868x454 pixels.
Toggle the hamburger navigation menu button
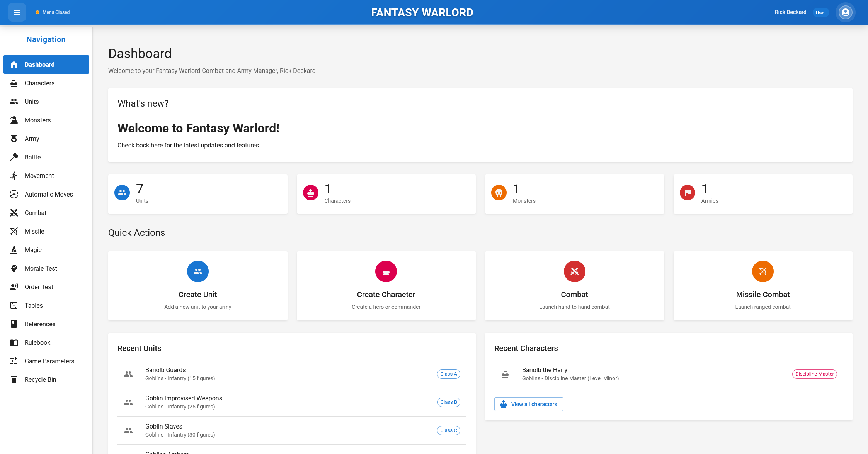pyautogui.click(x=17, y=12)
